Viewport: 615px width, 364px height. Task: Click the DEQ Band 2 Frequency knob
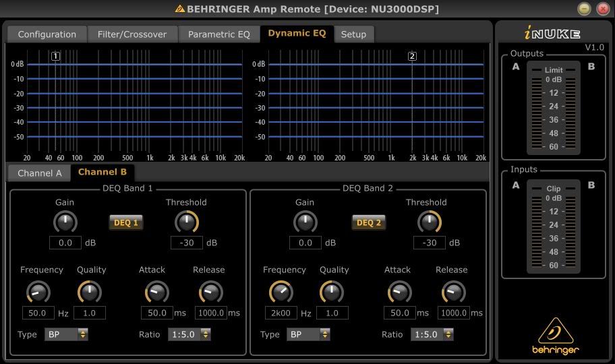pos(281,293)
